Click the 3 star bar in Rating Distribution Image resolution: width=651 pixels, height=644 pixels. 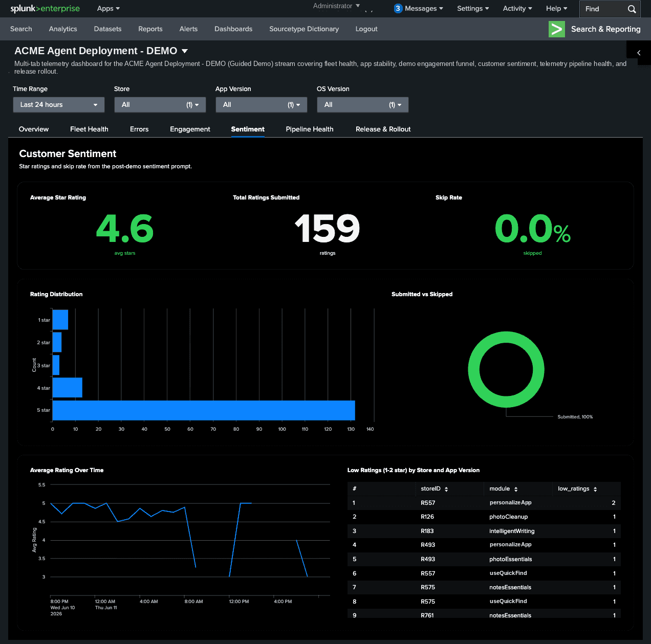(56, 365)
